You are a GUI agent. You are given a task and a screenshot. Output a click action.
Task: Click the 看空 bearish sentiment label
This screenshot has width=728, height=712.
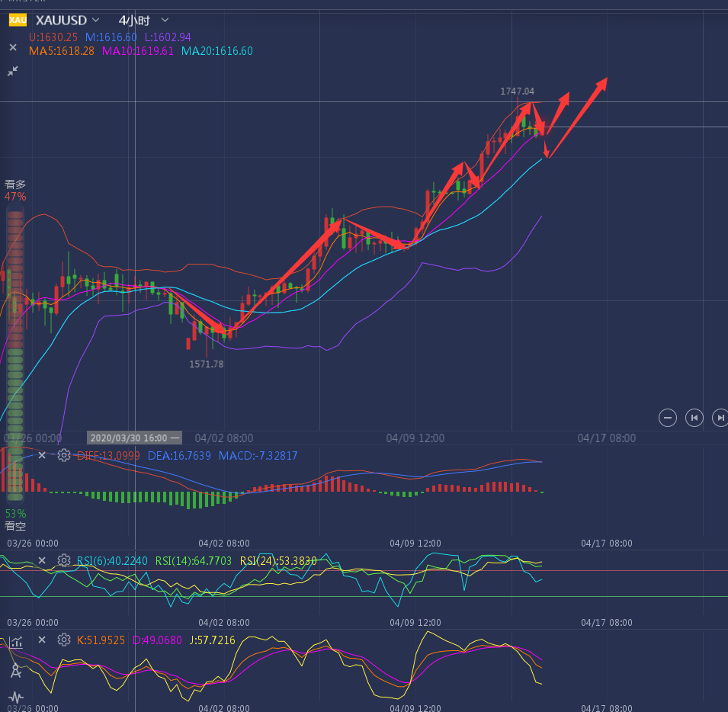[x=15, y=526]
